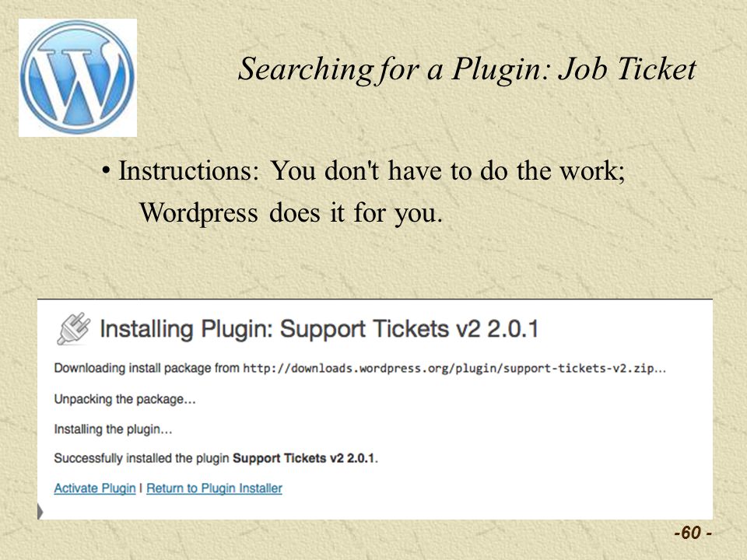Viewport: 747px width, 560px height.
Task: Click the plugin plug icon beside Installing Plugin
Action: tap(73, 328)
